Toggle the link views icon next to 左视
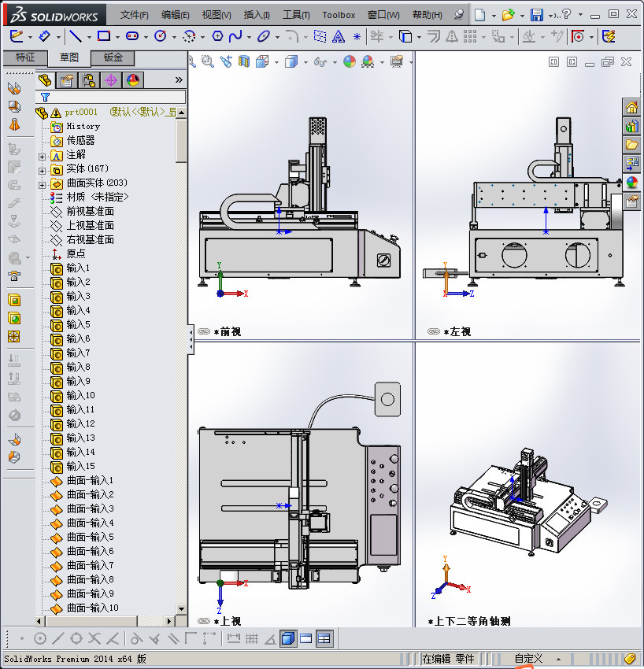Viewport: 644px width, 669px height. click(434, 331)
